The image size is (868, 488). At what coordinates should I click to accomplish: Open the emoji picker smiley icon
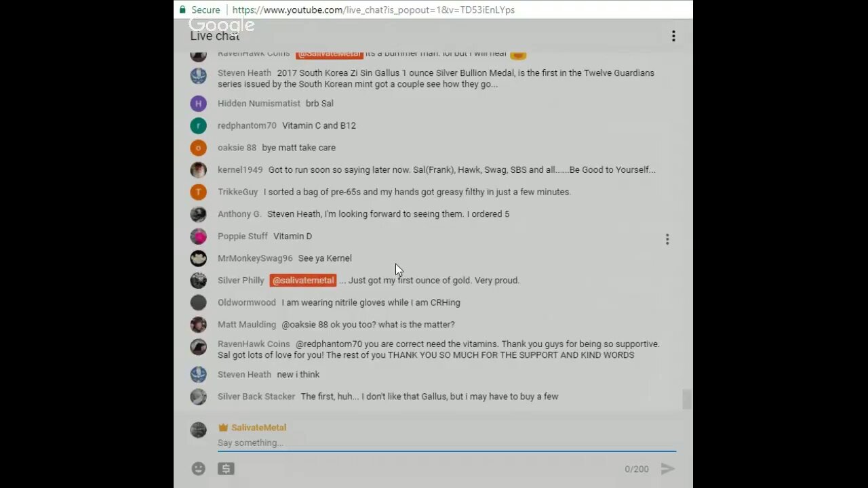(x=198, y=468)
